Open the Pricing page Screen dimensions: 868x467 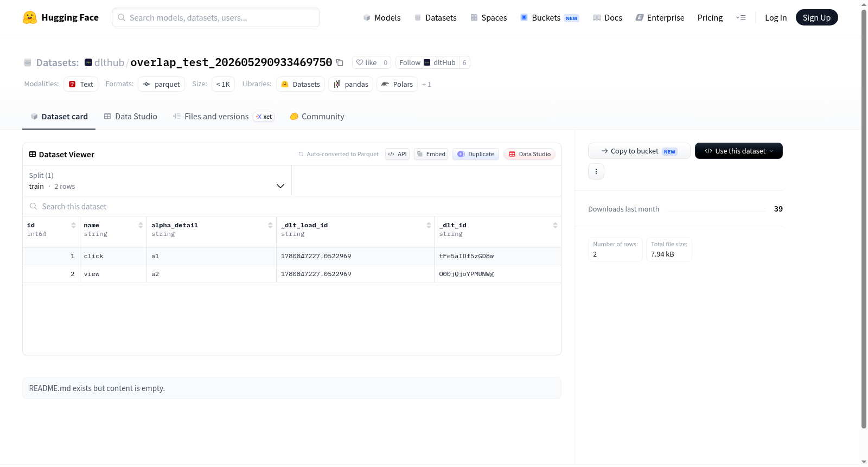point(710,17)
